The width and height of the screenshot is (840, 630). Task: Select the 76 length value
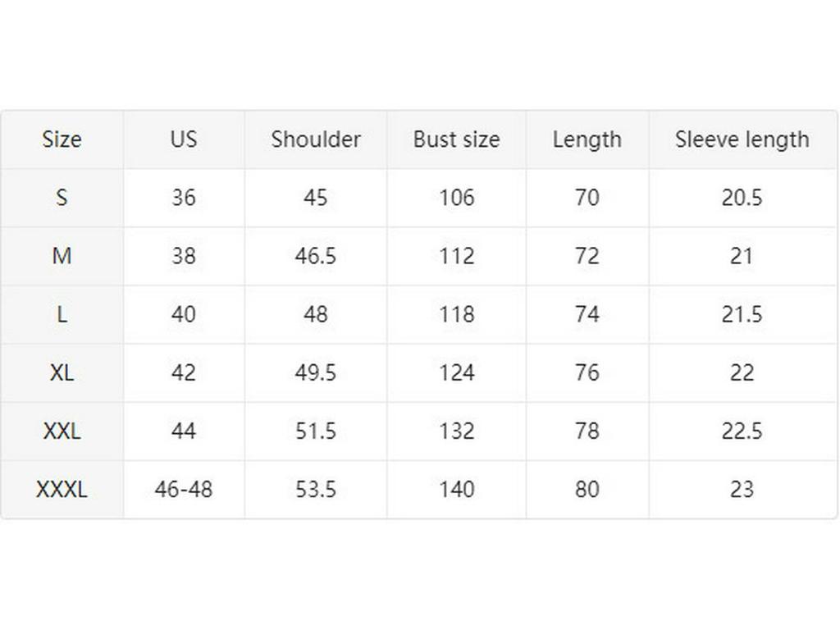[587, 372]
